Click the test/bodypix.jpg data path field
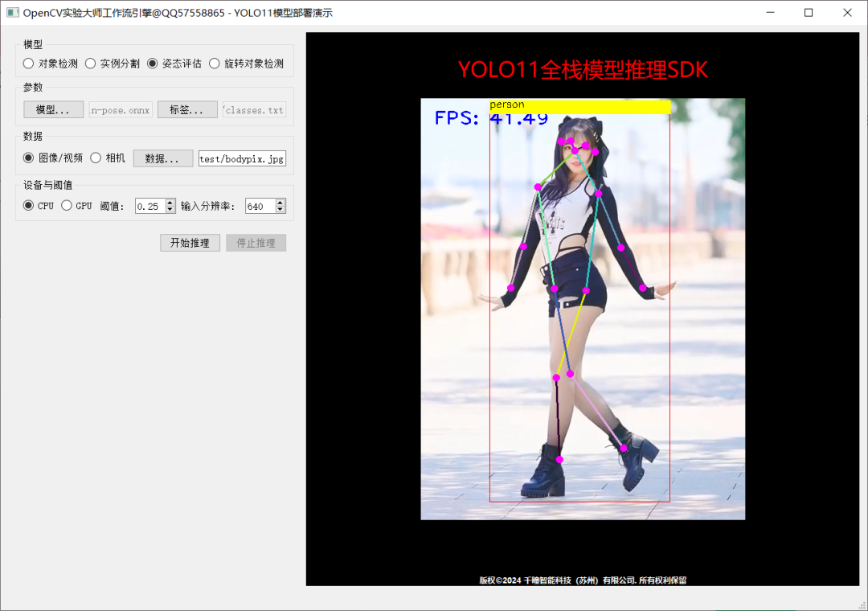Viewport: 868px width, 611px height. [242, 159]
